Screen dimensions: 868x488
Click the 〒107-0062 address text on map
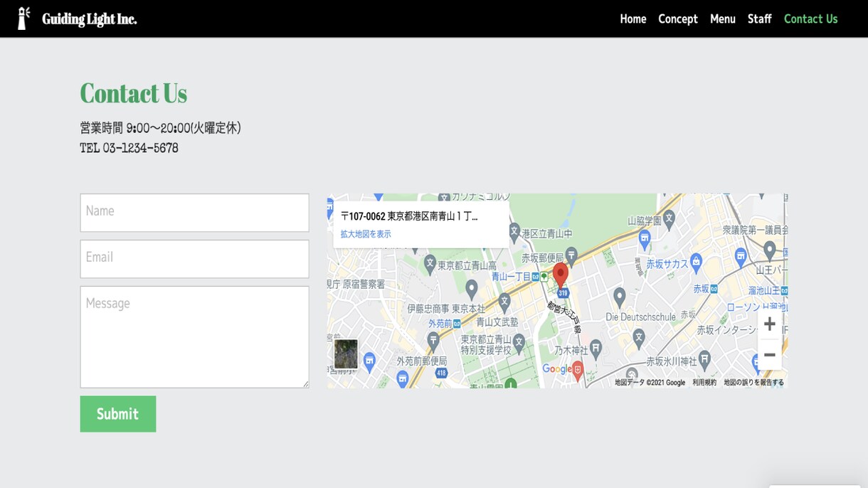(409, 216)
